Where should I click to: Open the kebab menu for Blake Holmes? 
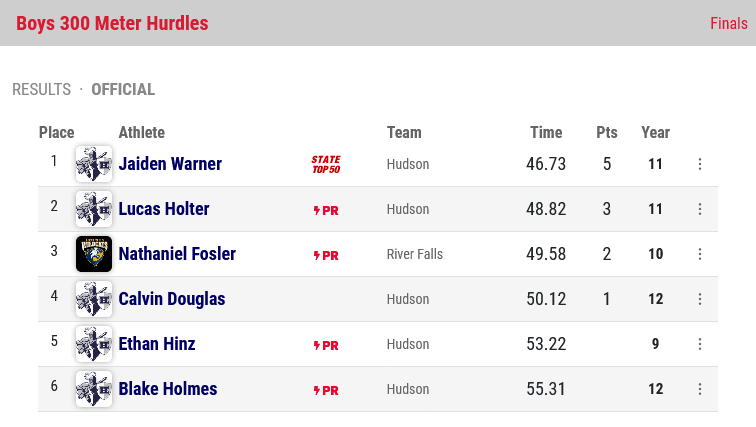tap(700, 389)
